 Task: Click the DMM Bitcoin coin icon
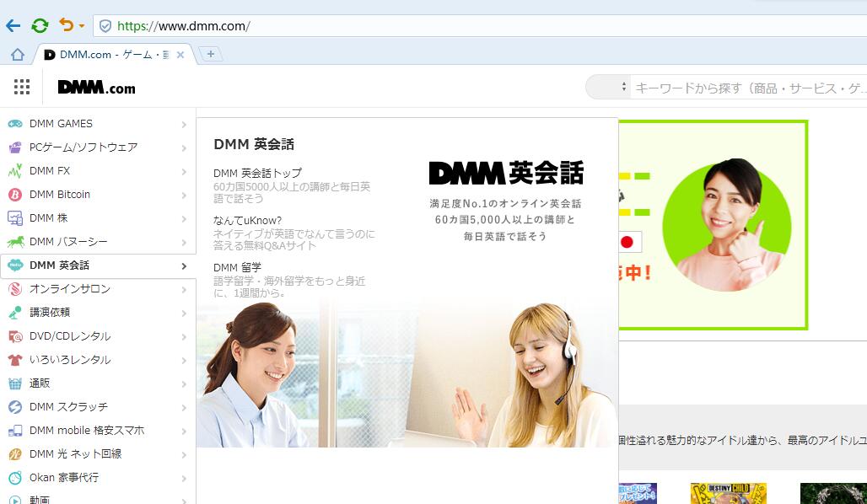15,195
